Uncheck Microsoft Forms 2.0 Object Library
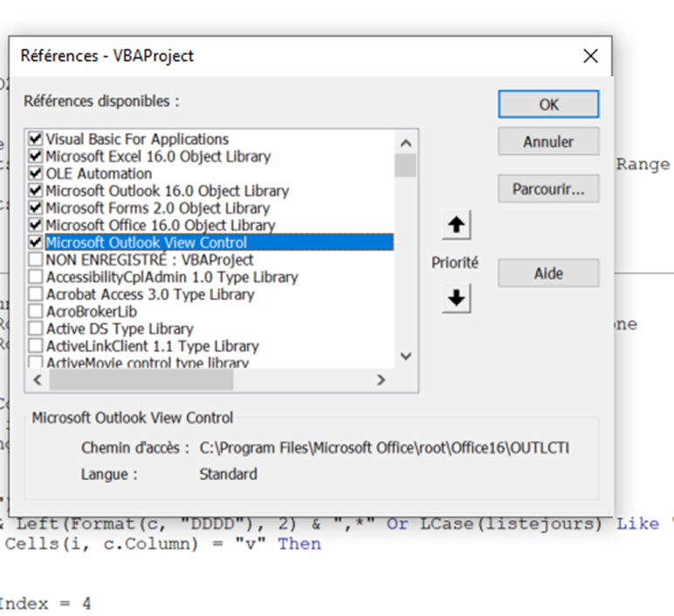The height and width of the screenshot is (616, 674). pos(35,208)
